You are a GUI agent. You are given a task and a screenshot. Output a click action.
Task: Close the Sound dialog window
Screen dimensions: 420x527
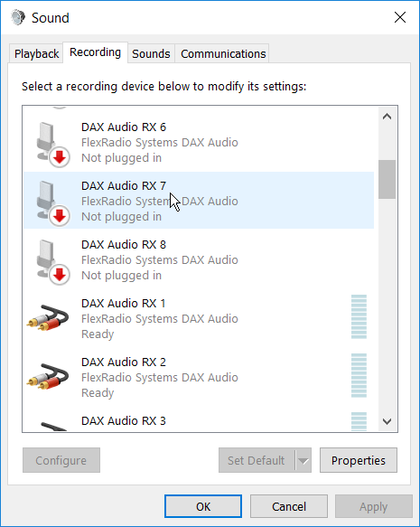coord(400,17)
